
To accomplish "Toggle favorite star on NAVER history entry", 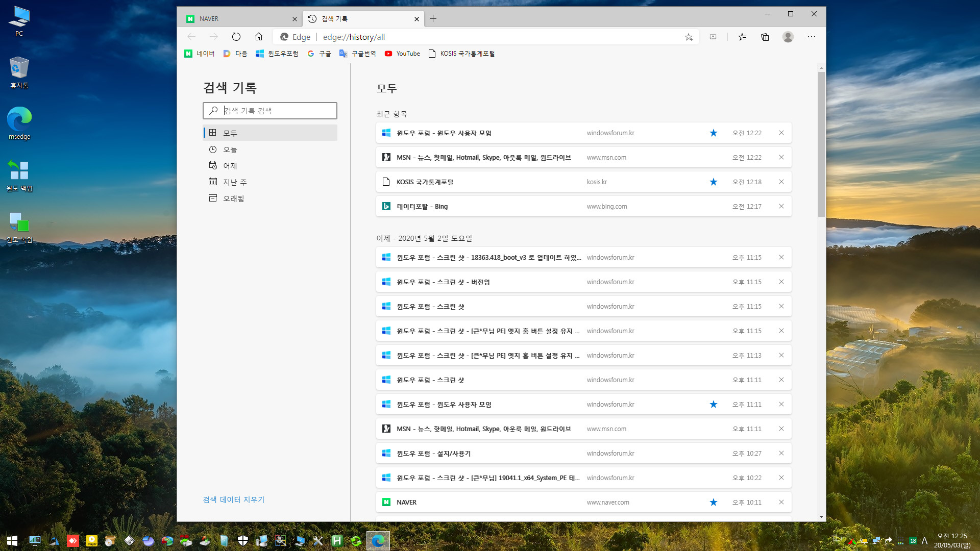I will point(714,502).
